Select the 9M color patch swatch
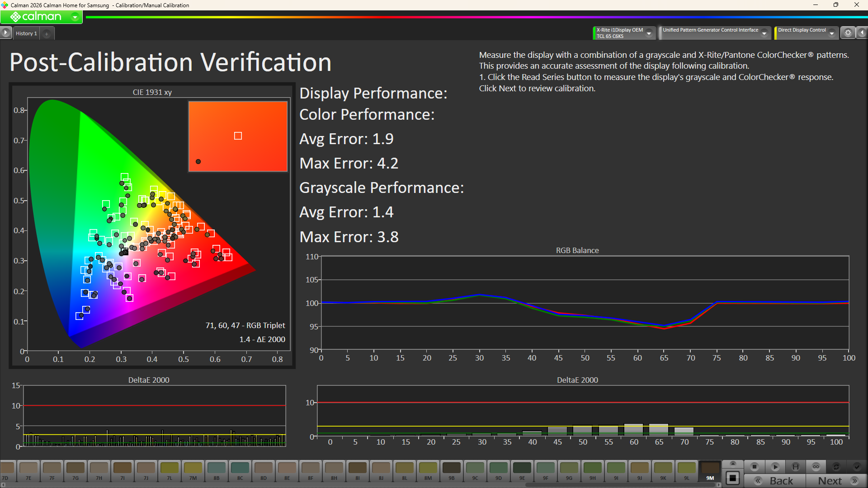868x488 pixels. (710, 470)
